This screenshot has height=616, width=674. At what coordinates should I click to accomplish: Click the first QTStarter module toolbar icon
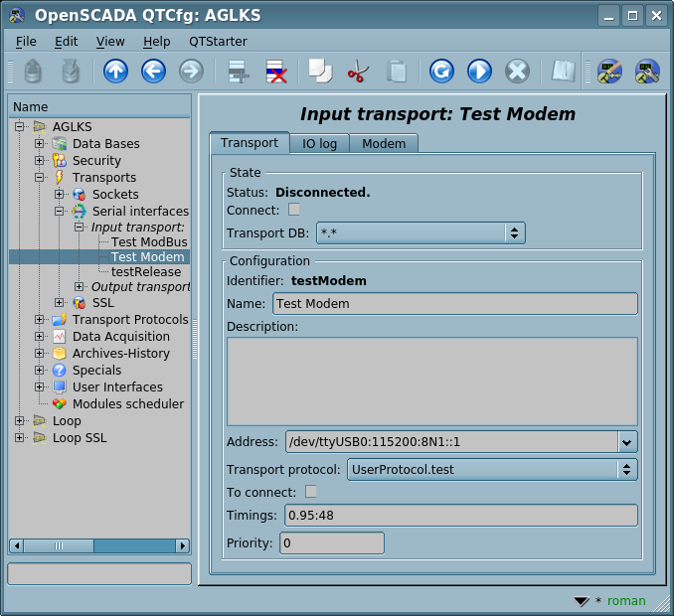[609, 72]
